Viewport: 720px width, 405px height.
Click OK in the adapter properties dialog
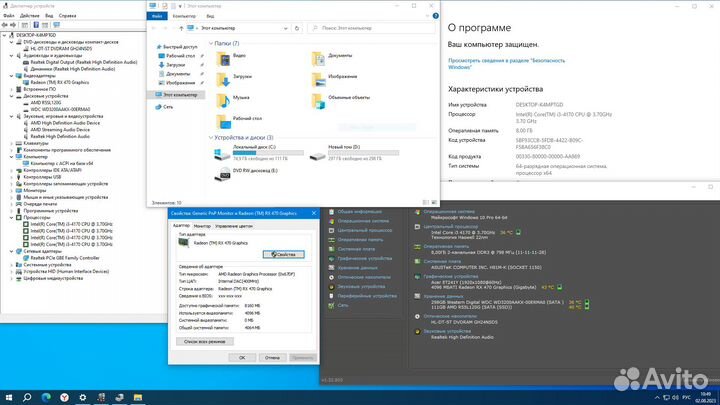242,358
